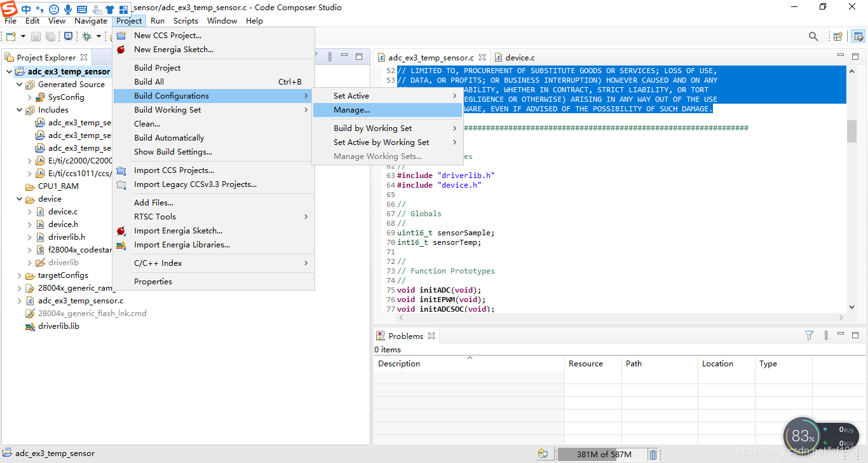The width and height of the screenshot is (868, 463).
Task: Maximize the editor area
Action: coord(855,56)
